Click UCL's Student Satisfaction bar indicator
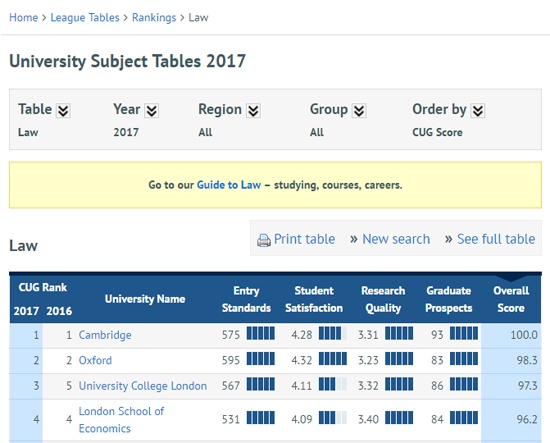 333,384
